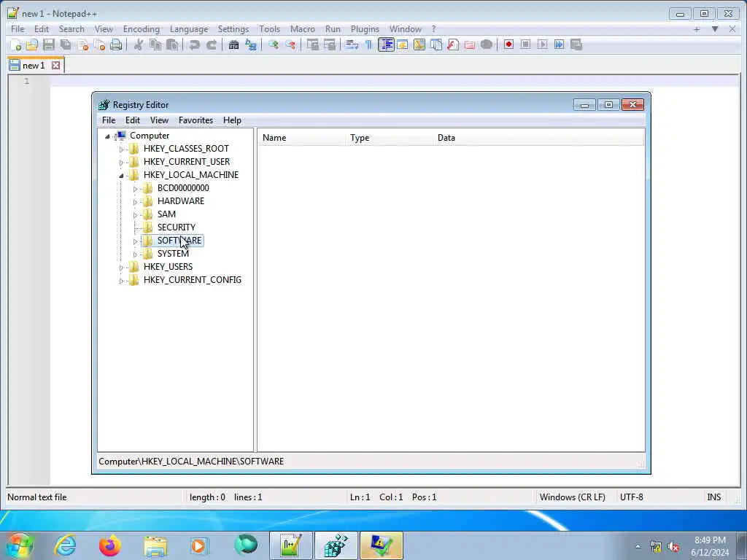Open the Document List toolbar icon
The image size is (747, 560).
pos(436,44)
